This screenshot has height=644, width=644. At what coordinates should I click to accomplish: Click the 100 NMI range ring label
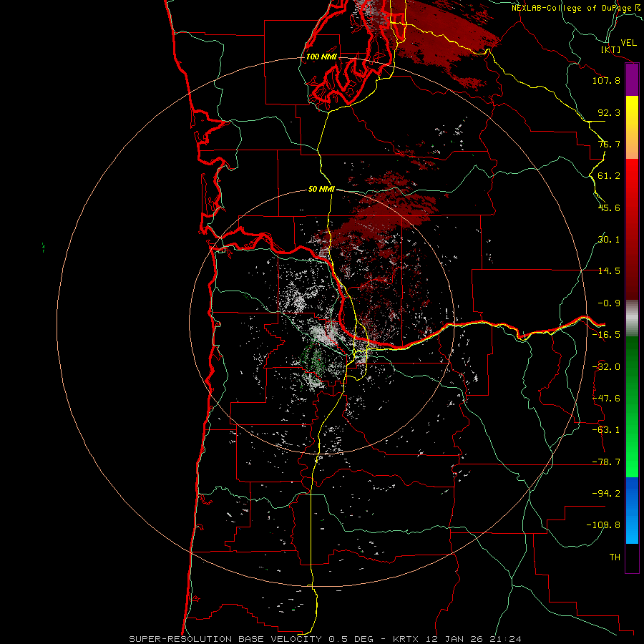(x=321, y=57)
